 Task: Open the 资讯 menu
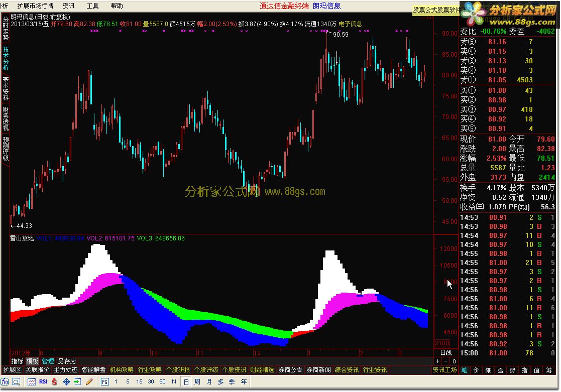(x=68, y=6)
